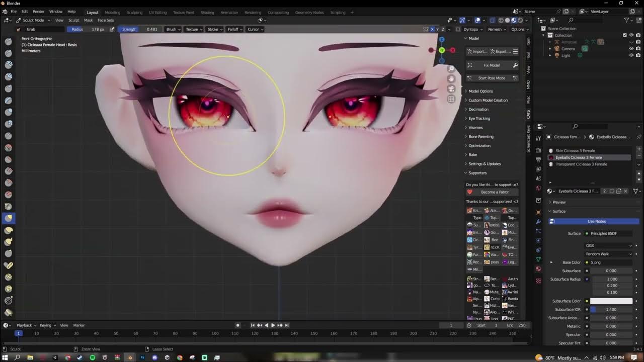Toggle Collection exclude checkbox in outliner
Screen dimensions: 644x362
[x=625, y=35]
